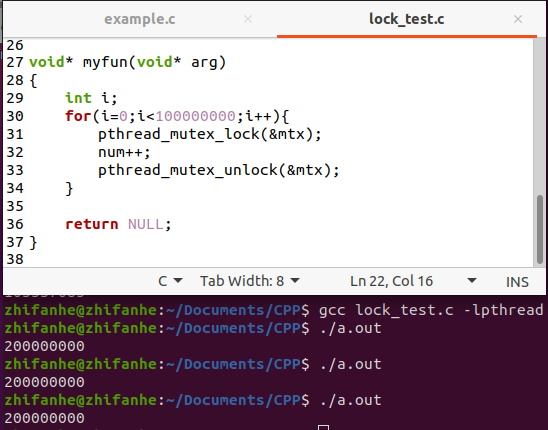Click the first ./a.out command in terminal
The width and height of the screenshot is (548, 430).
click(x=351, y=329)
